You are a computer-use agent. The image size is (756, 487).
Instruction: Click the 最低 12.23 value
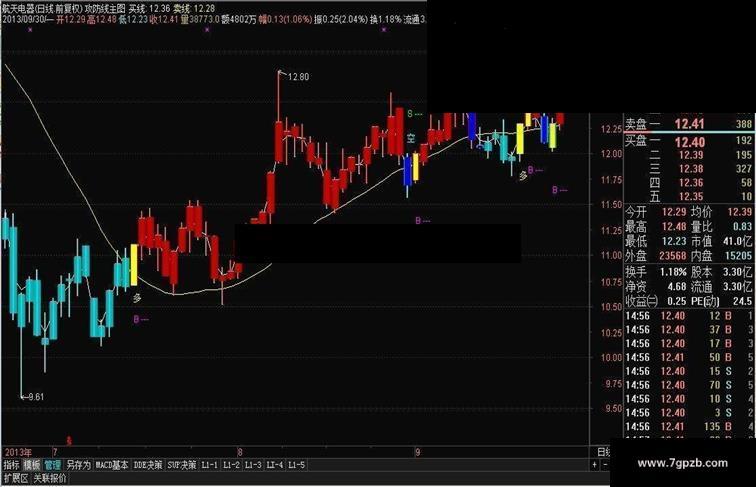(x=674, y=241)
